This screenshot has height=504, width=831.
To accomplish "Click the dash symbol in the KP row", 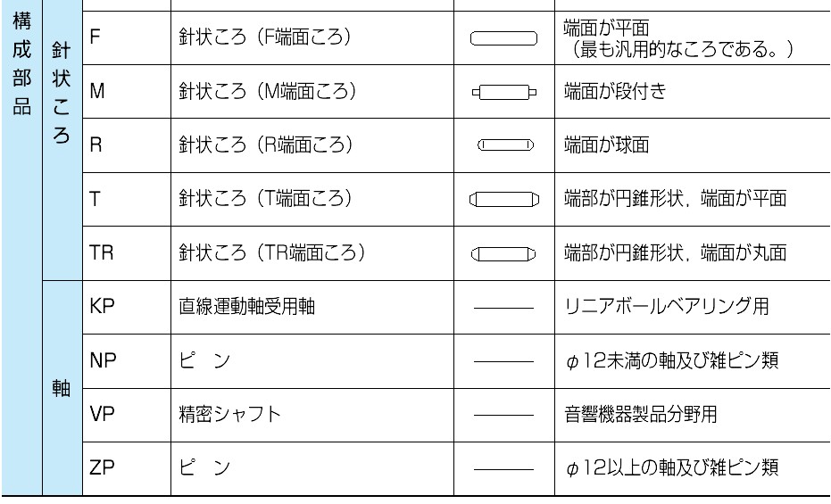I will [503, 308].
